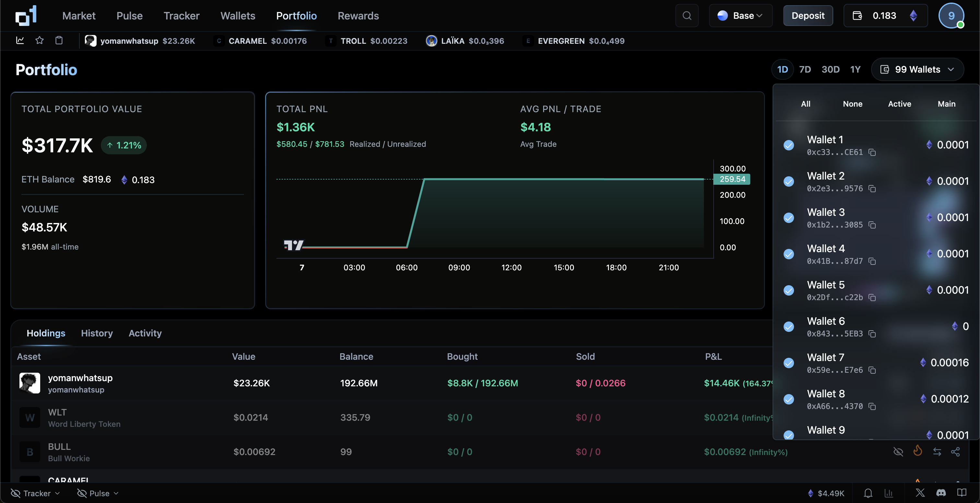
Task: Click the share icon on BULL row
Action: 955,452
